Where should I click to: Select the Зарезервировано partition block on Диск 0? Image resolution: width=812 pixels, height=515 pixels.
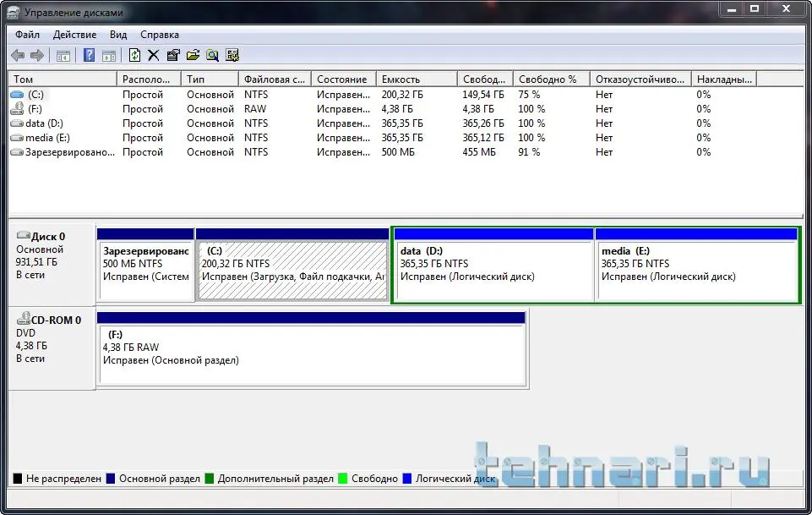pyautogui.click(x=145, y=264)
